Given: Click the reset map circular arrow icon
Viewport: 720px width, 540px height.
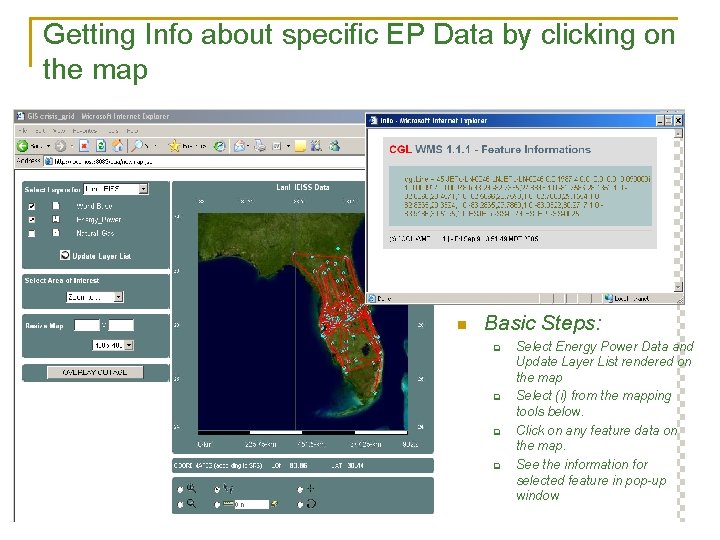Looking at the screenshot, I should tap(311, 504).
